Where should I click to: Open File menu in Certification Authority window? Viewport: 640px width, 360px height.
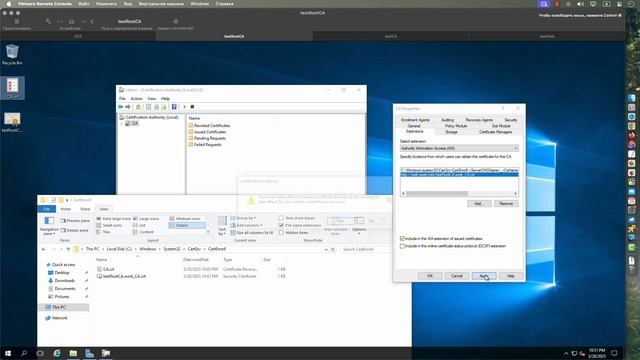tap(122, 98)
